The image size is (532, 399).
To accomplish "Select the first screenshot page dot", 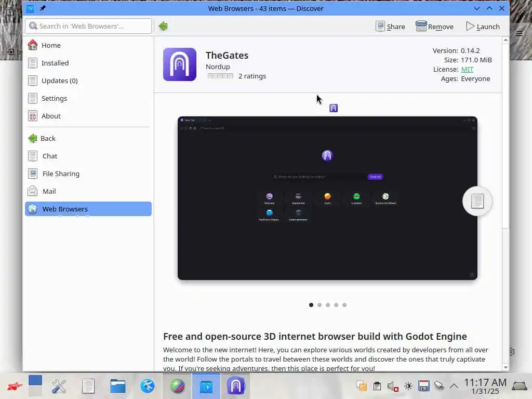I will point(311,304).
